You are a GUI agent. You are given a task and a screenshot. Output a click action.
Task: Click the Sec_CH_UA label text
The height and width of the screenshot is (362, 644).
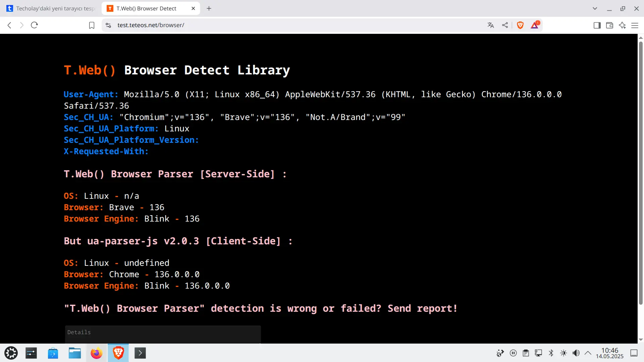pyautogui.click(x=89, y=117)
